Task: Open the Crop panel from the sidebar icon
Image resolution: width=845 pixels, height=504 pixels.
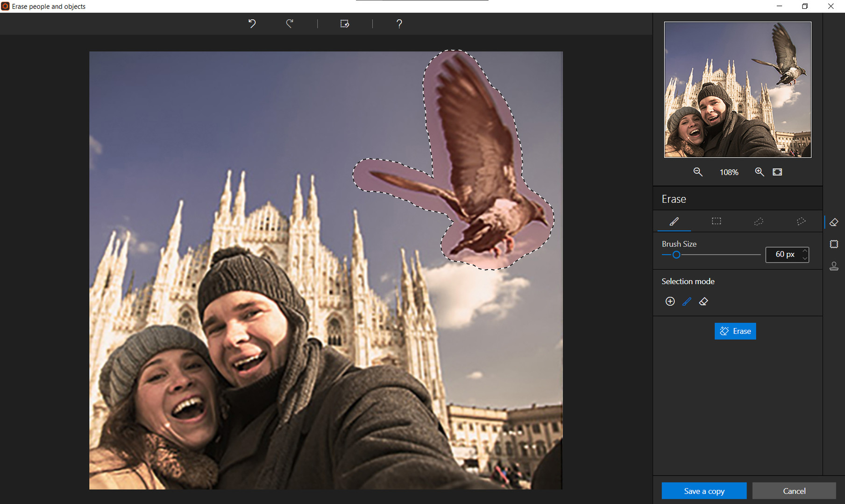Action: tap(834, 244)
